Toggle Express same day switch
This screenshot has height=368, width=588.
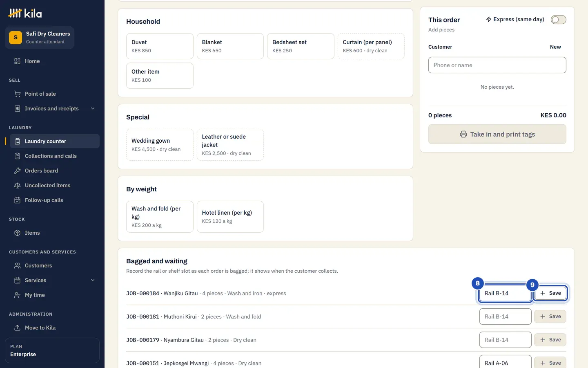point(558,20)
